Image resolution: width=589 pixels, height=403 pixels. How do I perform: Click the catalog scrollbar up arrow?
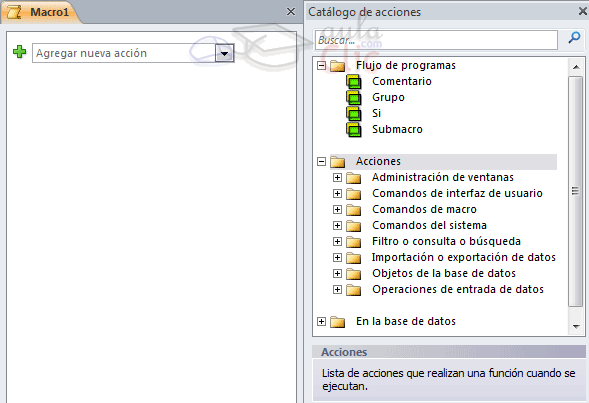click(x=576, y=67)
